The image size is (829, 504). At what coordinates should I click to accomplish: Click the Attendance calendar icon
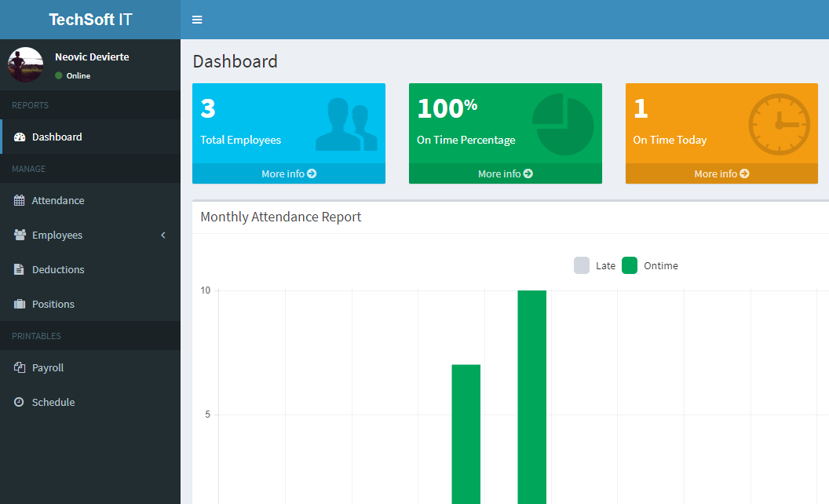point(20,200)
